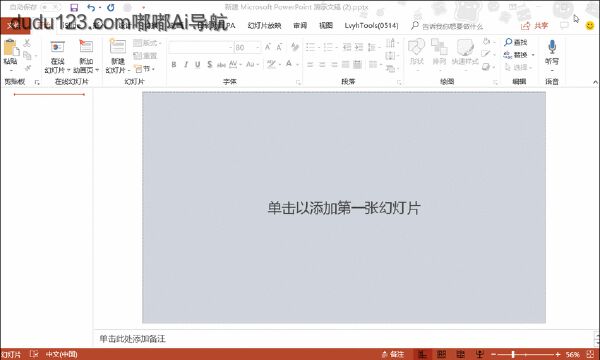Screen dimensions: 600x360
Task: Toggle the AutoSave (自动保存) switch
Action: pos(51,7)
